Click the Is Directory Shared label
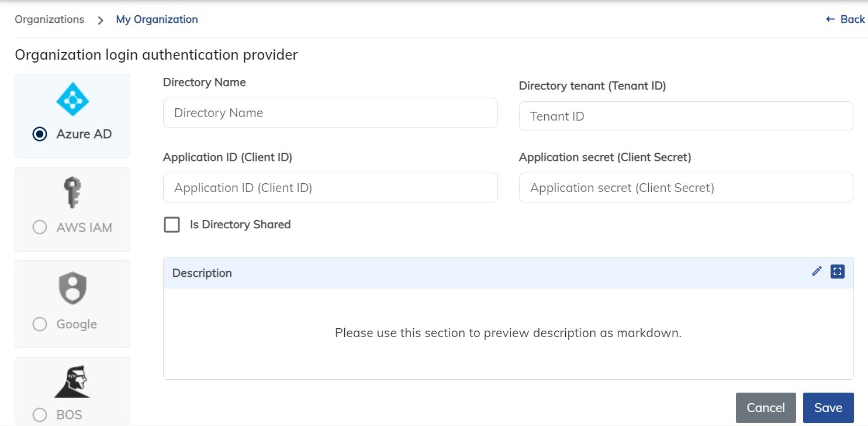Screen dimensions: 868x426 [x=240, y=224]
